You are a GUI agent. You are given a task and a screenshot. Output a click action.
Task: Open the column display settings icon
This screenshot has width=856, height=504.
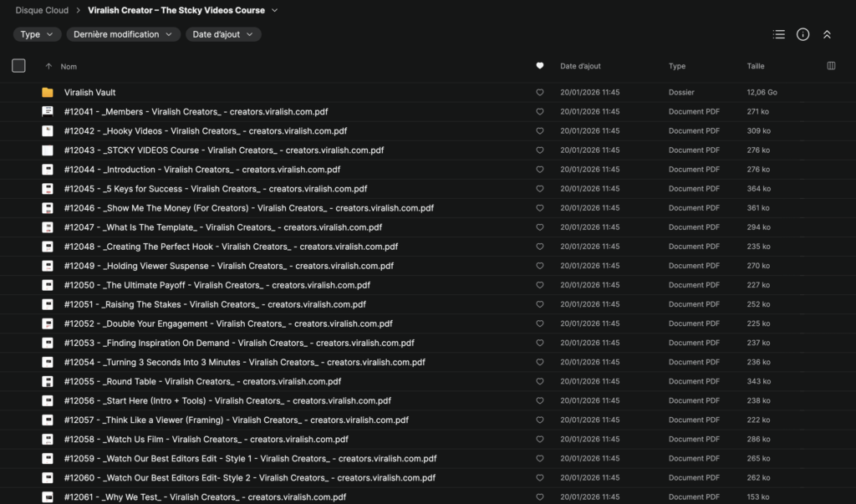(830, 65)
